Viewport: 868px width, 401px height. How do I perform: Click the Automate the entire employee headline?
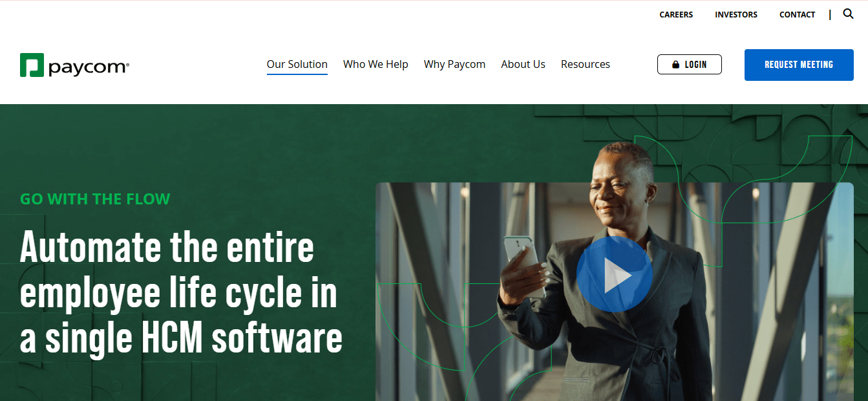(181, 292)
